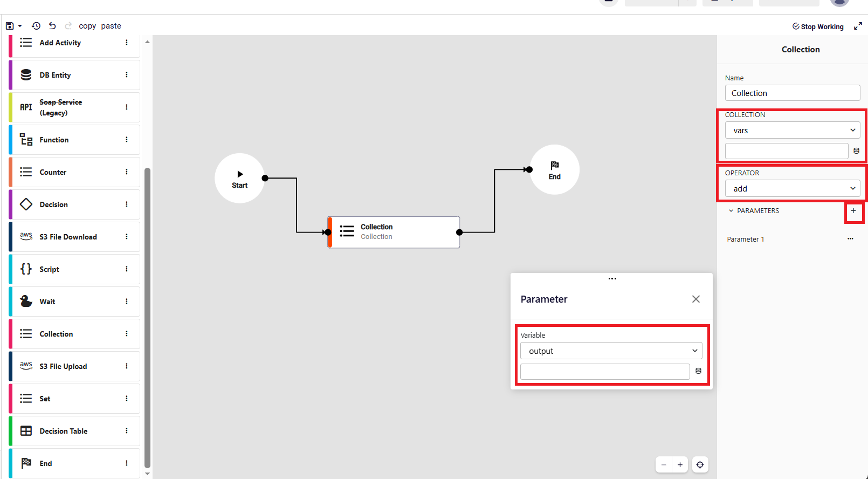Screen dimensions: 868x479
Task: Click ellipsis handle atop Parameter dialog
Action: [x=612, y=278]
